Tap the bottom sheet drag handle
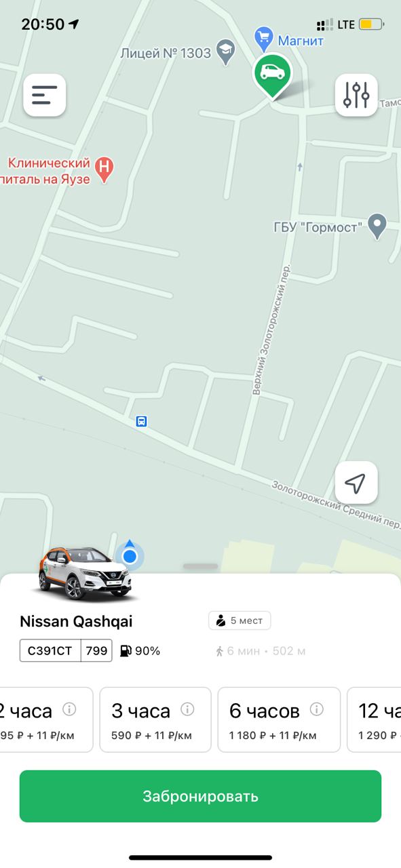Viewport: 401px width, 868px height. 200,566
